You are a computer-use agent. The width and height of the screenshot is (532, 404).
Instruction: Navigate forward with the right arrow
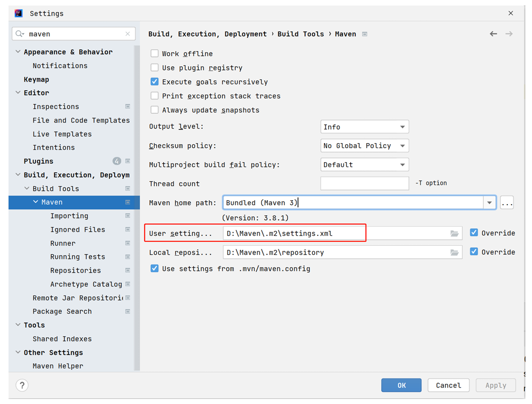tap(509, 34)
